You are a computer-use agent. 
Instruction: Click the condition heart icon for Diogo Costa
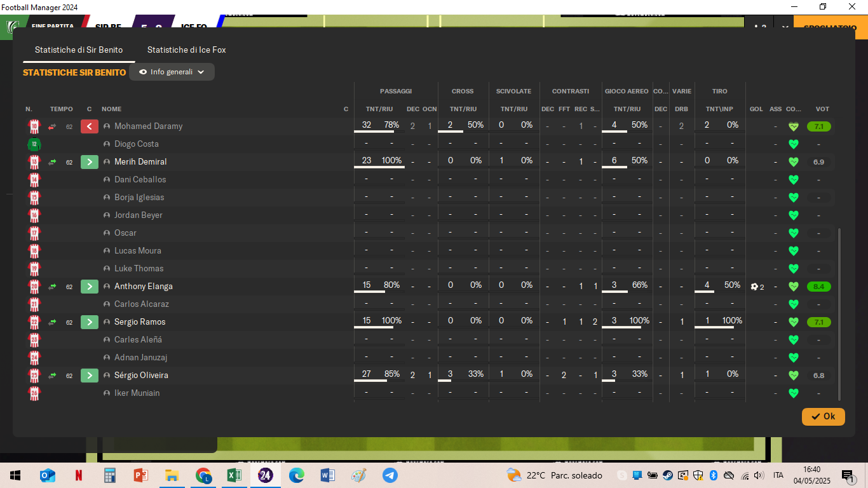[x=793, y=144]
